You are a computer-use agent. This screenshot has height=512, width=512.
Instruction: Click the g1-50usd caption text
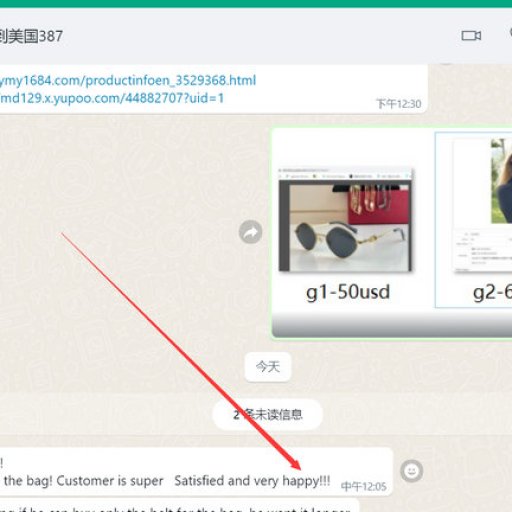[x=348, y=292]
